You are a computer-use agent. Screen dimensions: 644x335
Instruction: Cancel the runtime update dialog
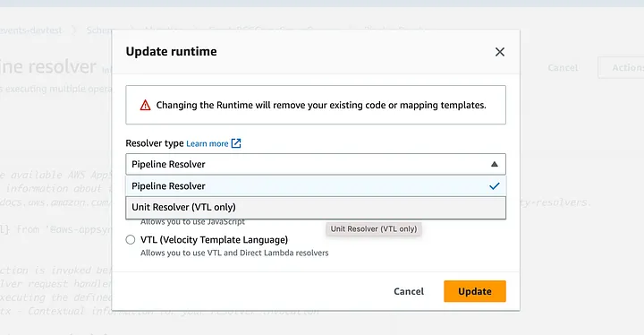tap(409, 291)
